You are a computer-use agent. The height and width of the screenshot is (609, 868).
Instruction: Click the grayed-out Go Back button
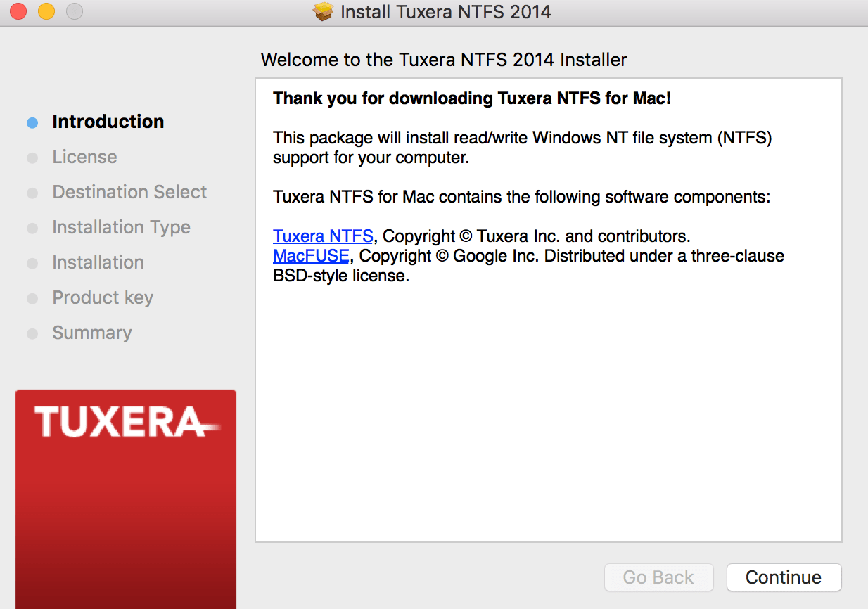[x=658, y=577]
